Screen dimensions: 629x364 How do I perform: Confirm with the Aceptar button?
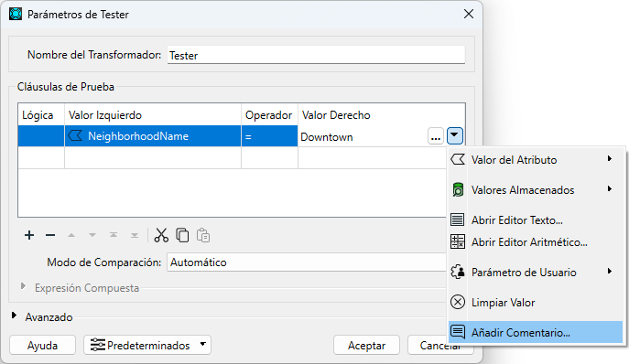pyautogui.click(x=366, y=345)
